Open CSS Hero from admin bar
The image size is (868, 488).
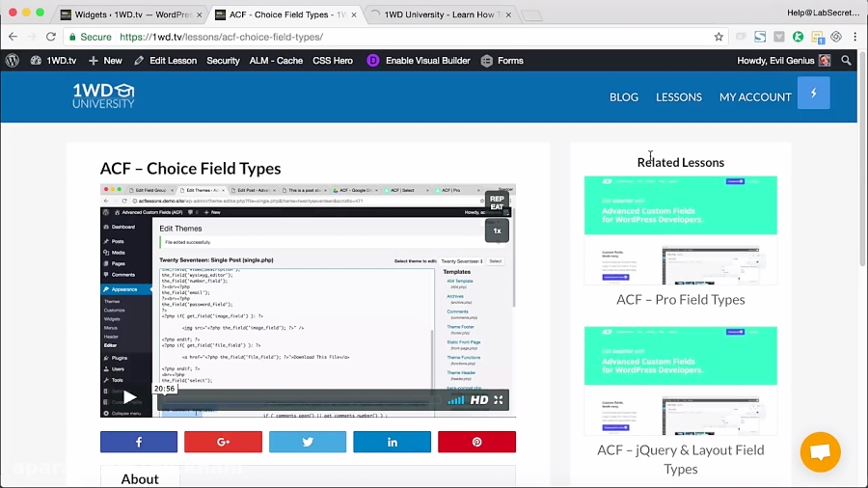(332, 61)
